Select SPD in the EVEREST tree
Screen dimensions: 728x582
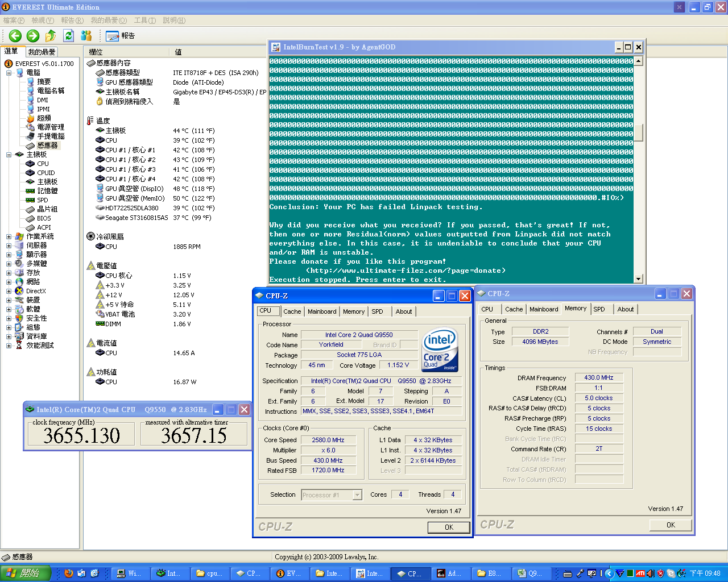(x=43, y=200)
